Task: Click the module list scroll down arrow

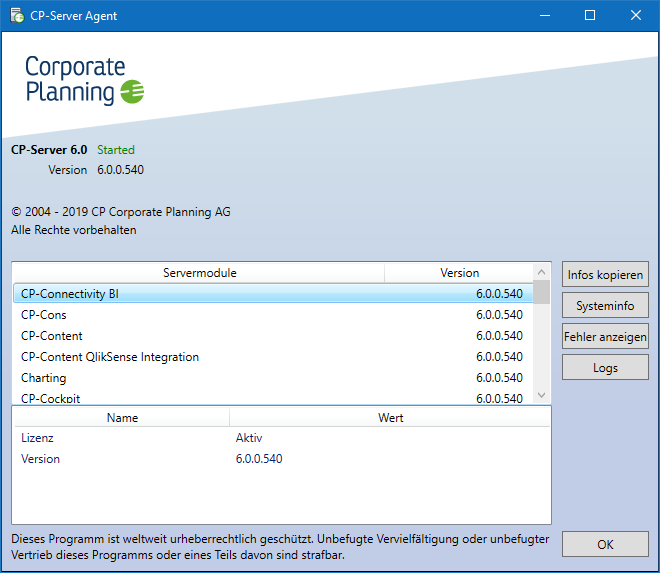Action: [542, 395]
